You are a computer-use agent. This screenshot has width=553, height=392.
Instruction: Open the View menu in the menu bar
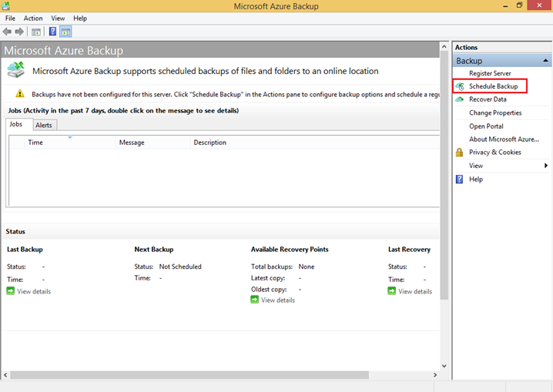(x=58, y=18)
